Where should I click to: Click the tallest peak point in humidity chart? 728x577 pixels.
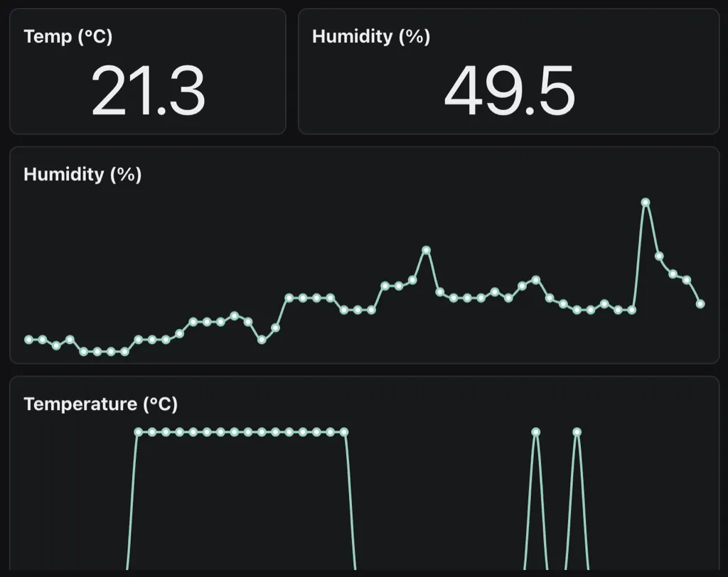click(646, 203)
